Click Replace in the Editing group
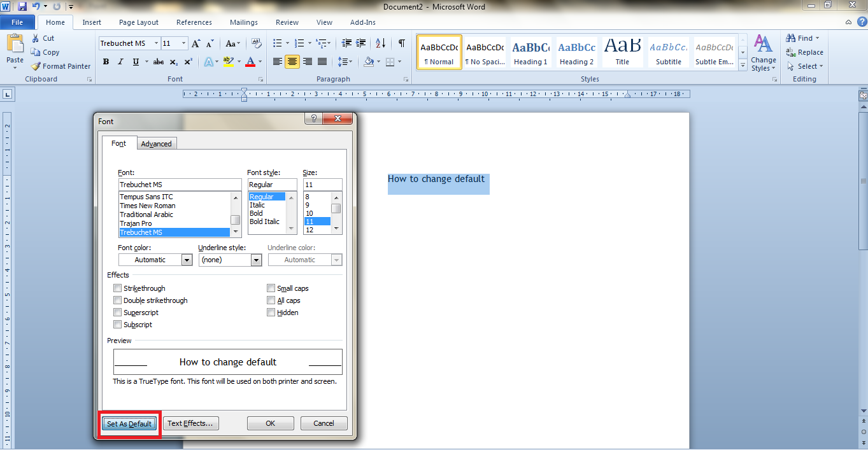This screenshot has width=868, height=450. 805,52
